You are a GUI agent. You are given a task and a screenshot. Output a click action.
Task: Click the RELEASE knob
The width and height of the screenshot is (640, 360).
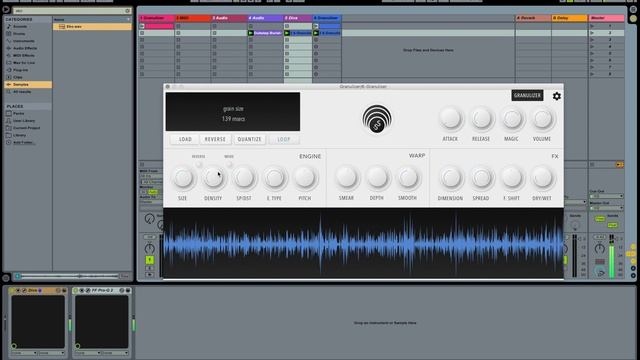coord(481,119)
